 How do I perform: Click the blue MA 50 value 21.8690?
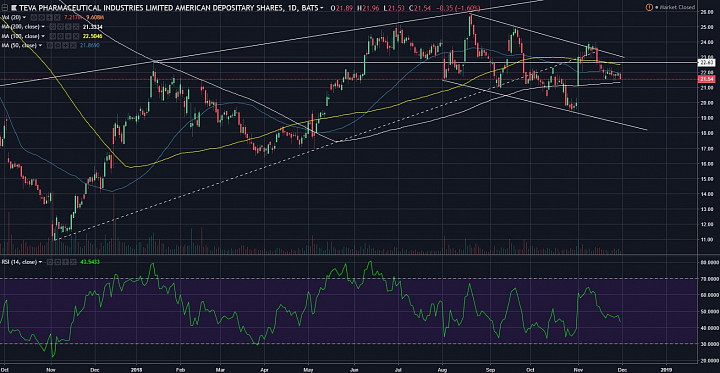tap(90, 45)
